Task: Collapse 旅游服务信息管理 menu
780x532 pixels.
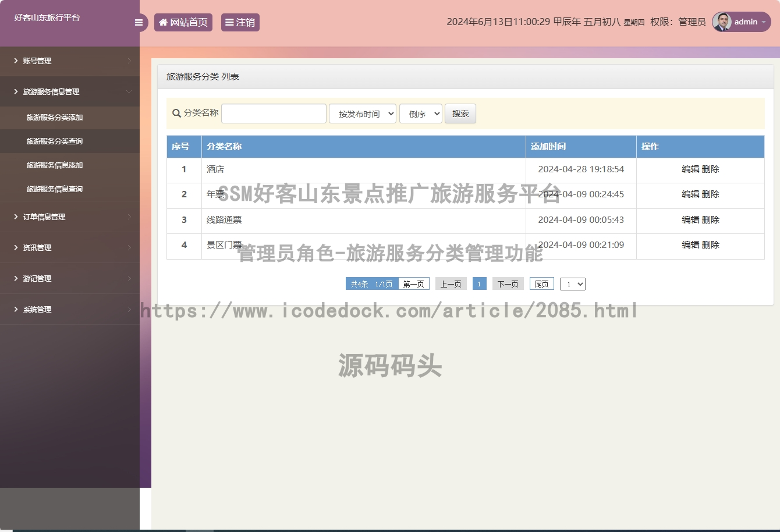Action: tap(70, 92)
